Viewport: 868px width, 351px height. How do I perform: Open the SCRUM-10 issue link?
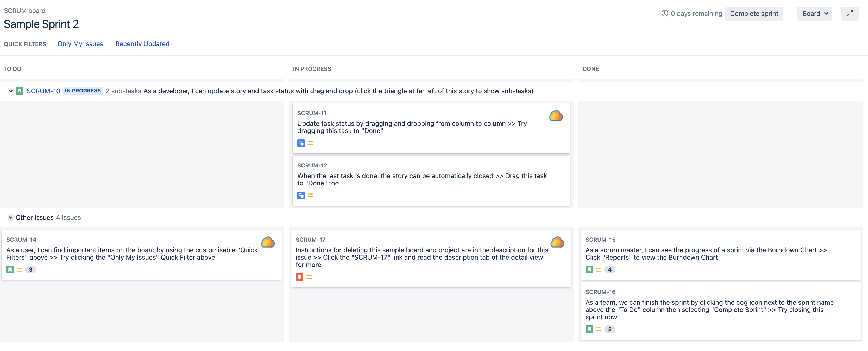[43, 91]
